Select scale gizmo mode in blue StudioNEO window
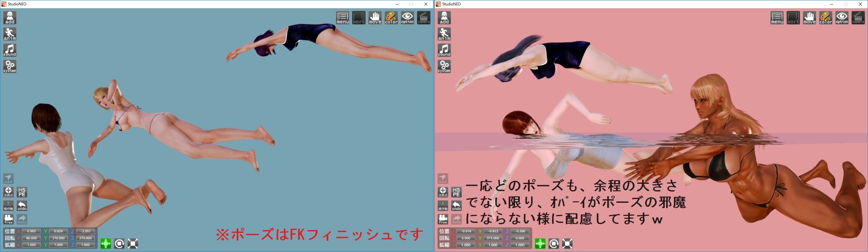Screen dimensions: 868x252 (133, 243)
